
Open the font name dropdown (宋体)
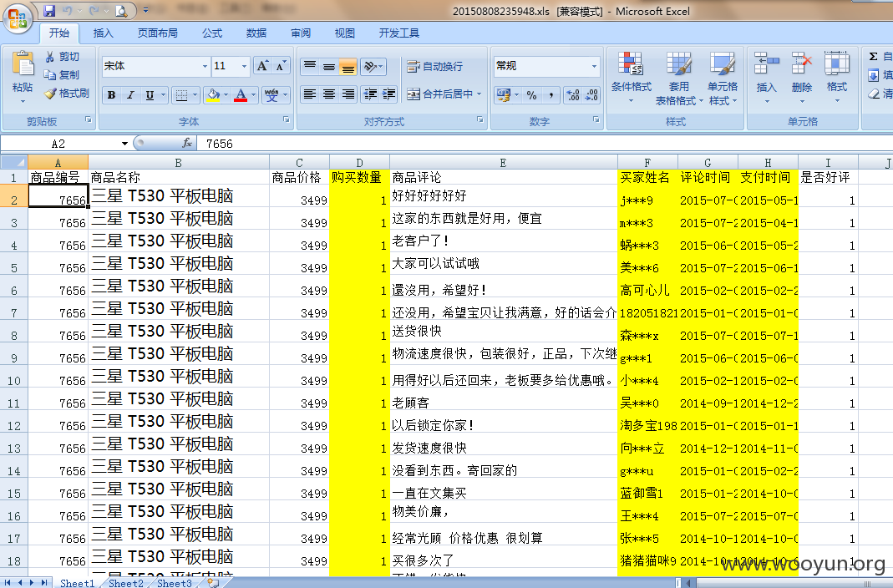tap(205, 67)
